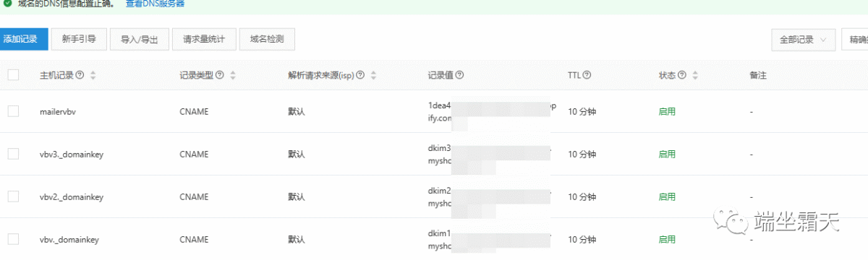868x260 pixels.
Task: Click host record vbv._domainkey
Action: [x=69, y=240]
